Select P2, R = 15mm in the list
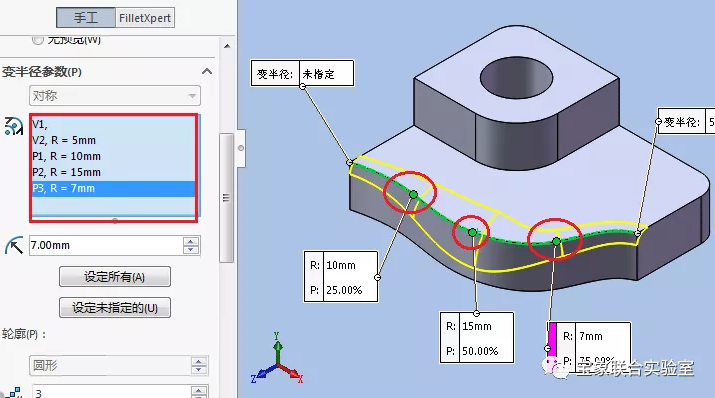This screenshot has width=715, height=398. point(114,172)
